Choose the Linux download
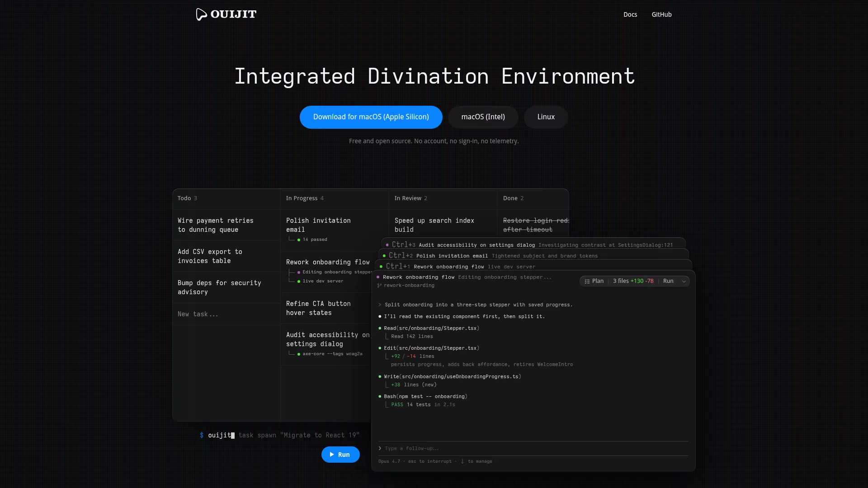Image resolution: width=868 pixels, height=488 pixels. pyautogui.click(x=546, y=117)
